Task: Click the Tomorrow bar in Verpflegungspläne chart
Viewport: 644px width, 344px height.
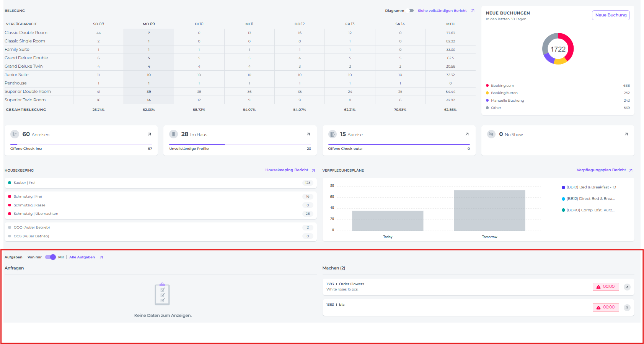Action: [489, 210]
